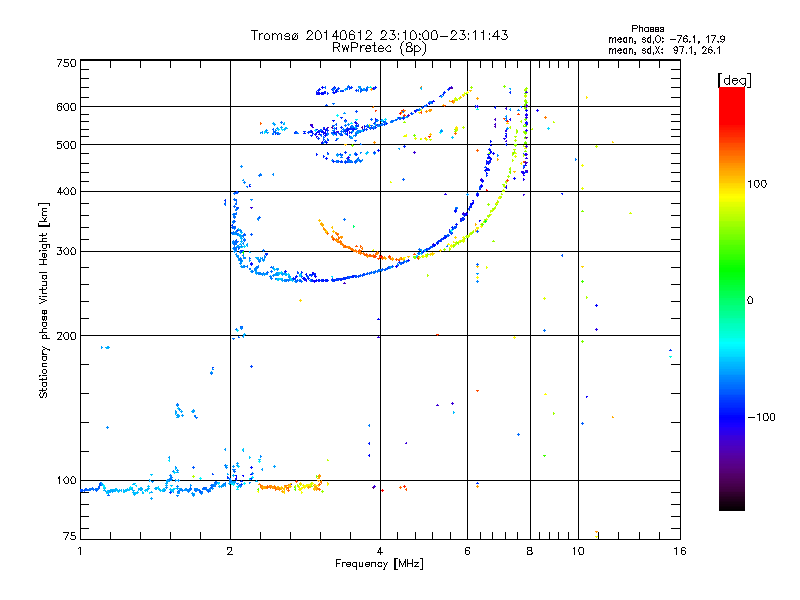Click x-axis tick label '10'
This screenshot has height=600, width=800.
578,551
